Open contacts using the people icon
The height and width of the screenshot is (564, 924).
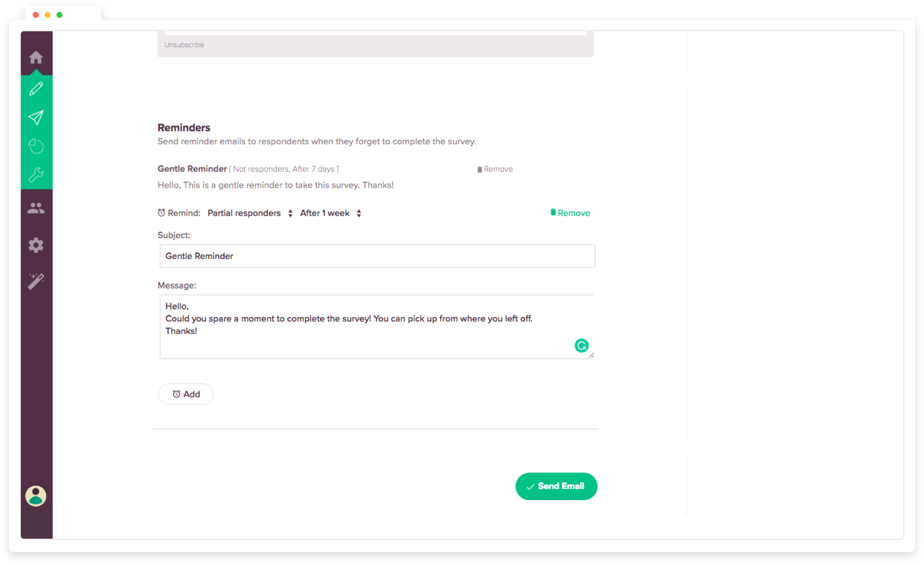[x=36, y=208]
